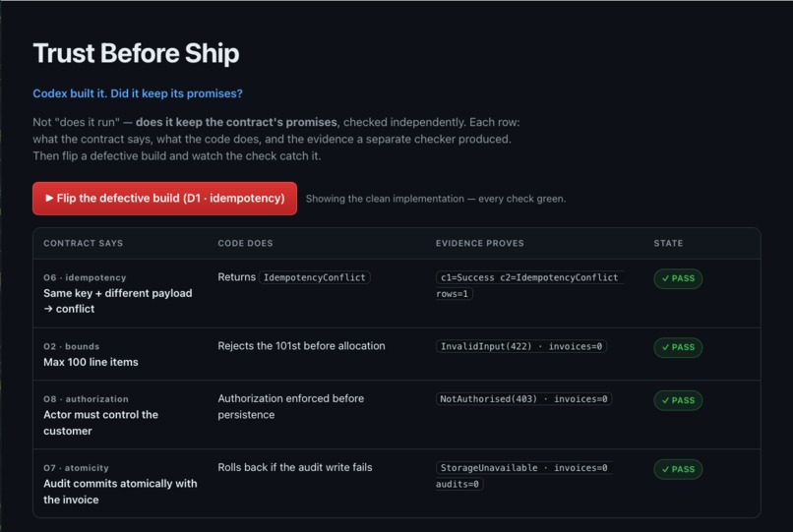Click the "O6 · idempotency" label
Viewport: 793px width, 532px height.
85,277
